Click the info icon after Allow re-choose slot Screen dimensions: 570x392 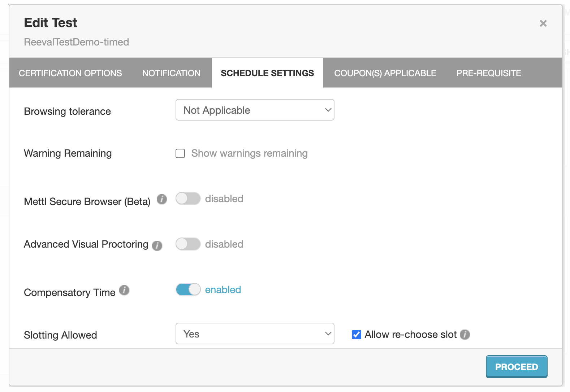click(x=466, y=335)
